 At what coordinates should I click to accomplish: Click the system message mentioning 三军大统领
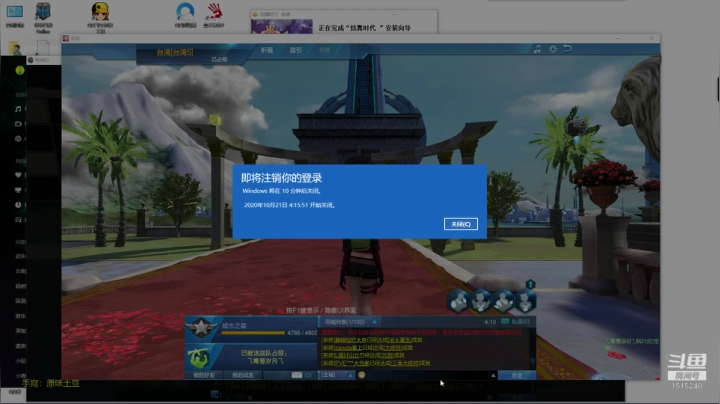(x=376, y=363)
